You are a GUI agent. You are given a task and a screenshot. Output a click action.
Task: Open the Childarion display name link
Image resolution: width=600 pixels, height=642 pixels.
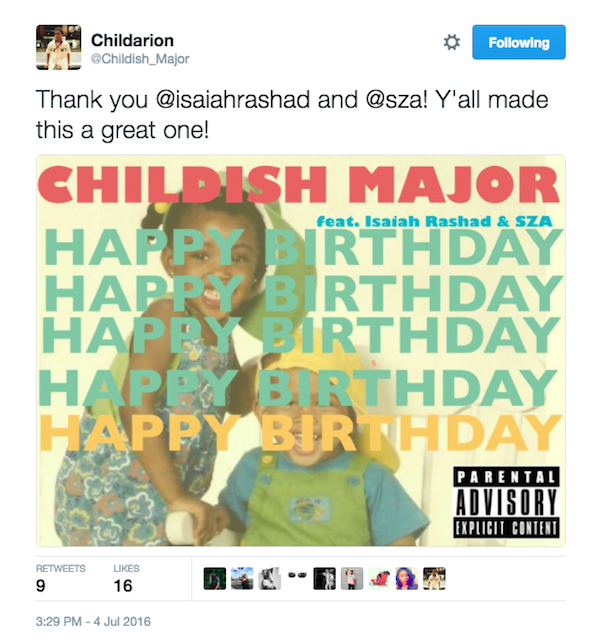132,40
